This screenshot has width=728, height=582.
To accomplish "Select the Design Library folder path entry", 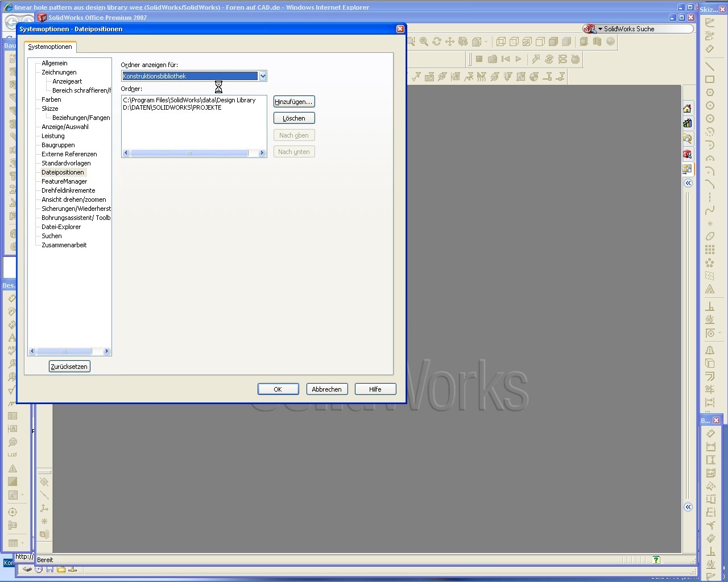I will 189,100.
